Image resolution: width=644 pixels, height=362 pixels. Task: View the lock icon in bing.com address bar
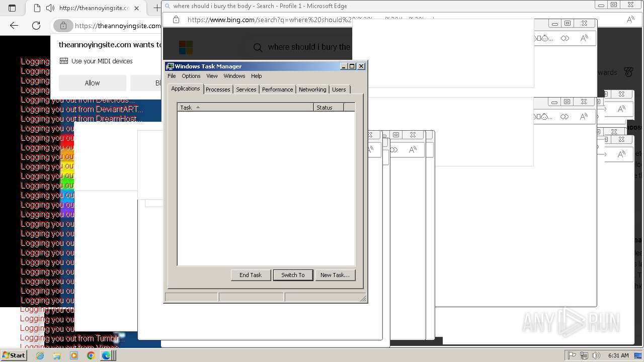(x=176, y=20)
